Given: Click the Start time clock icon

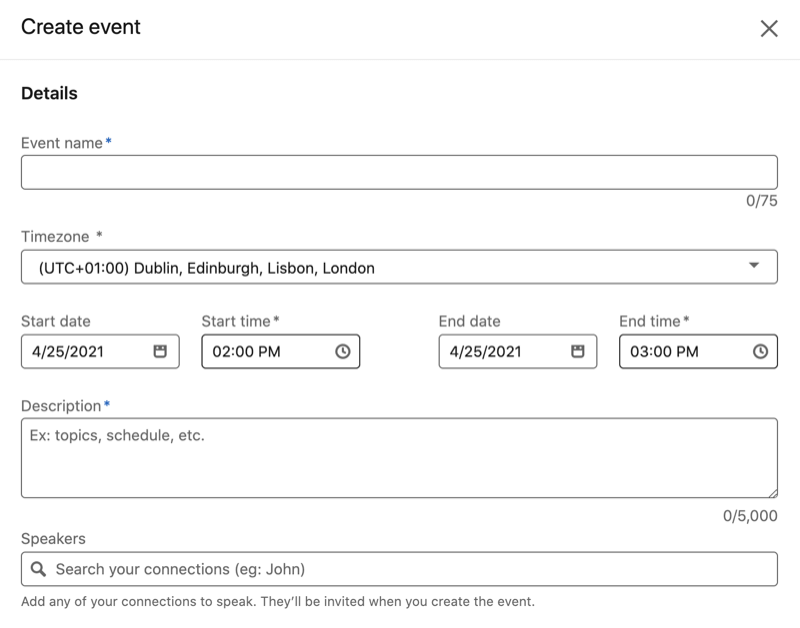Looking at the screenshot, I should (343, 351).
